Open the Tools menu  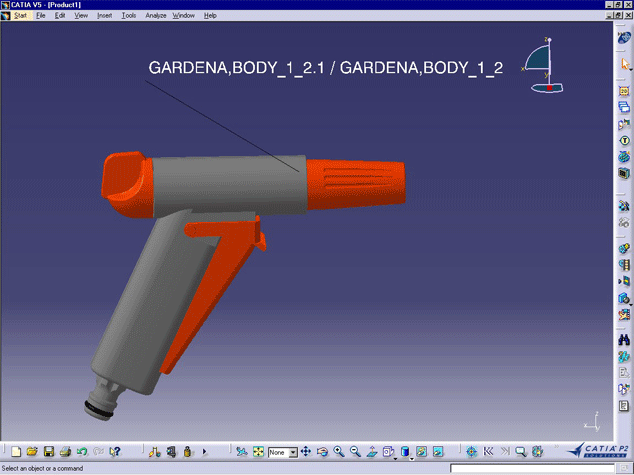[129, 15]
